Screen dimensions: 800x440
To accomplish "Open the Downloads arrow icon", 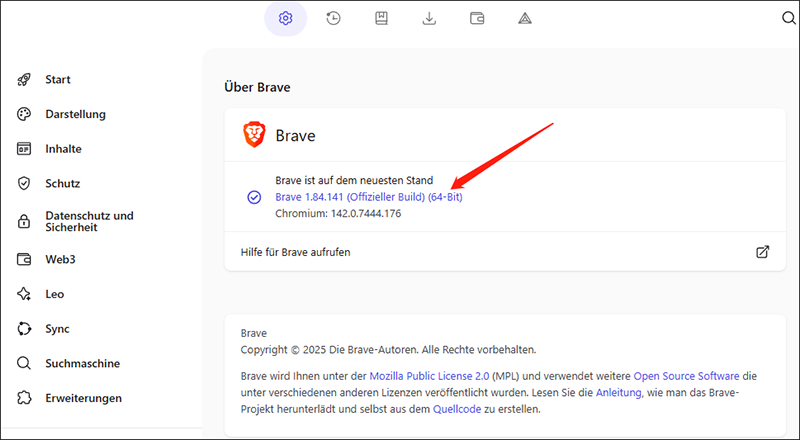I will 429,19.
